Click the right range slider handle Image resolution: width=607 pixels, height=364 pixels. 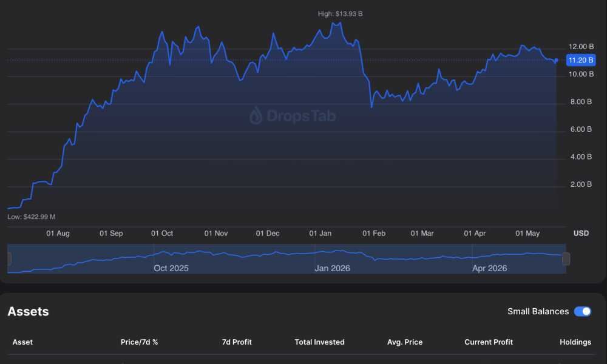566,259
